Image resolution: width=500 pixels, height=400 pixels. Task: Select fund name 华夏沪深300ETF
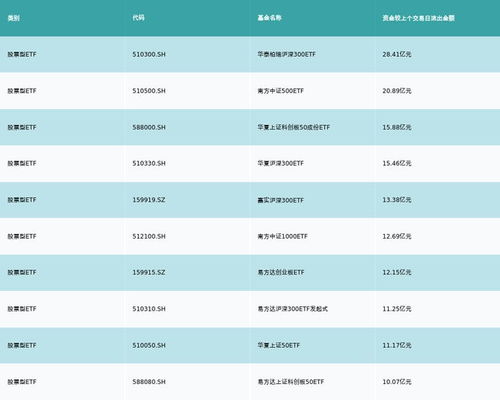(x=281, y=163)
